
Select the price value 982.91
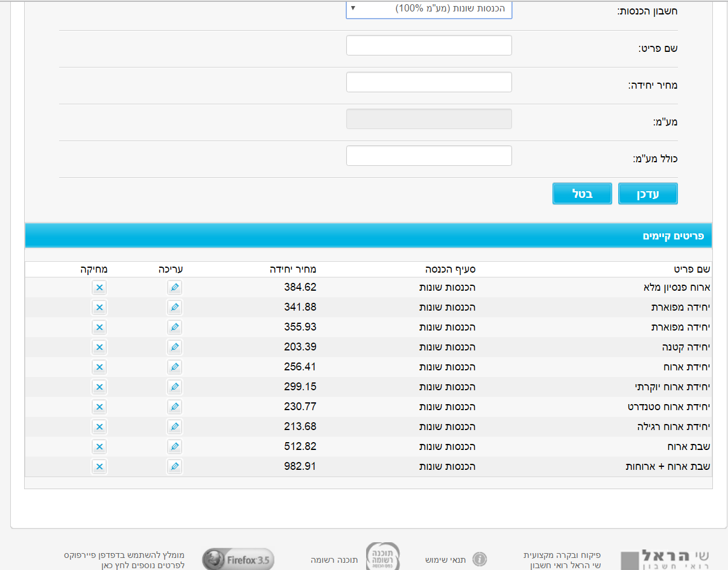pyautogui.click(x=300, y=467)
